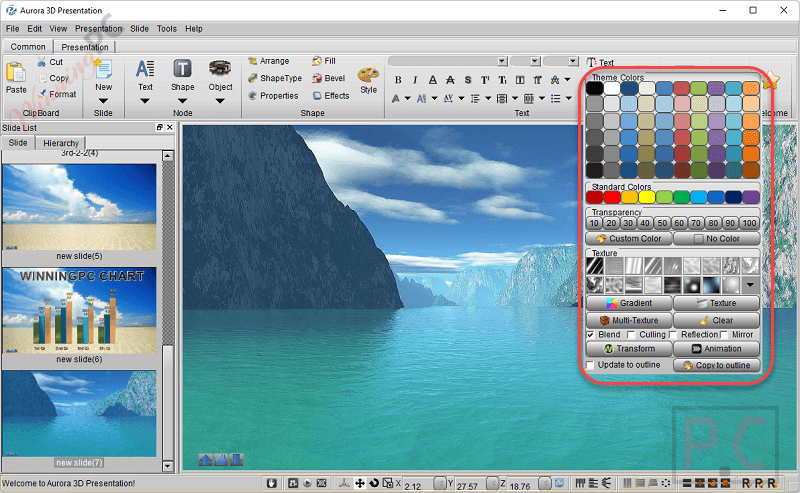Click the Paste clipboard icon

pos(16,72)
